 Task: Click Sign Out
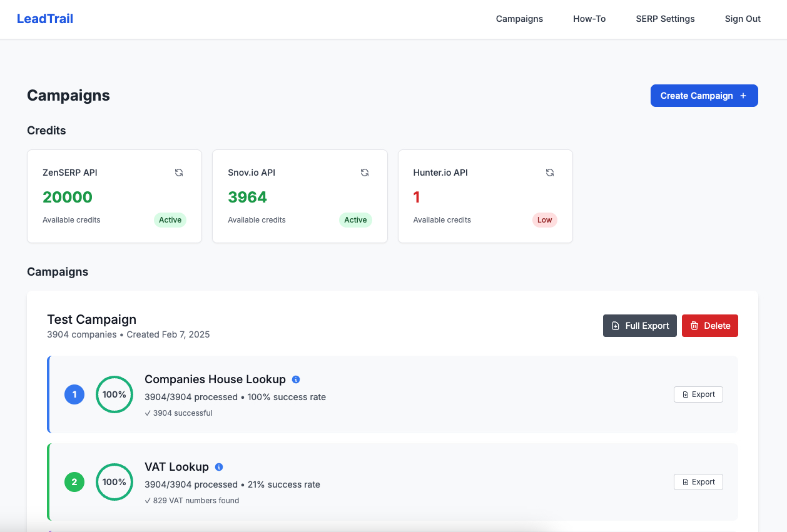coord(743,19)
